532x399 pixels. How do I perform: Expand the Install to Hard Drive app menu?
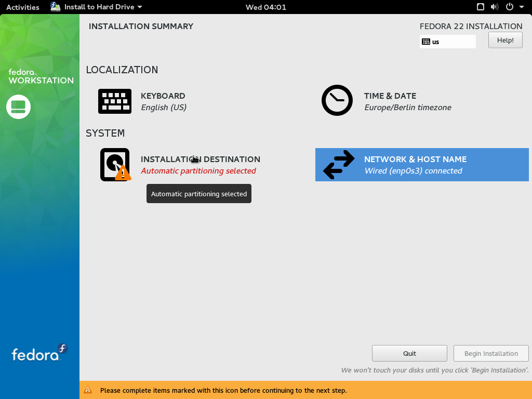coord(97,7)
